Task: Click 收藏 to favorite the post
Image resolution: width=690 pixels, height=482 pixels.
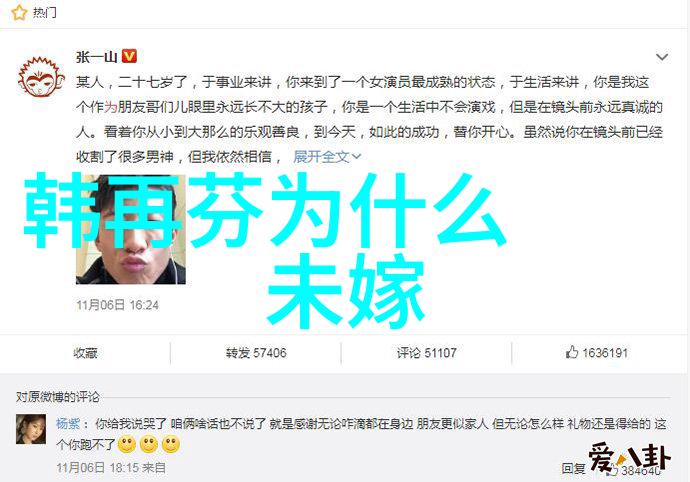Action: 85,353
